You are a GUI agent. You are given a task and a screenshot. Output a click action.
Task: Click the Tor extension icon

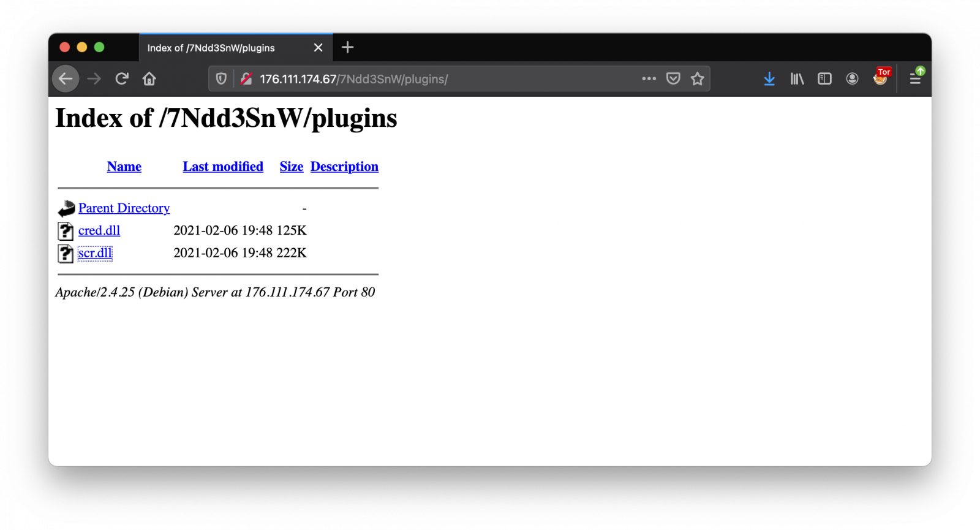click(x=881, y=78)
